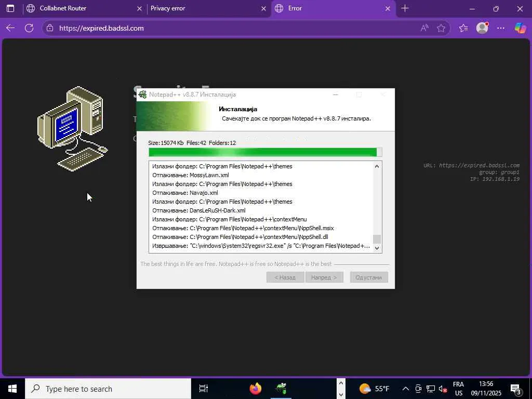Select the Error browser tab
Screen dimensions: 532x399
coord(333,8)
